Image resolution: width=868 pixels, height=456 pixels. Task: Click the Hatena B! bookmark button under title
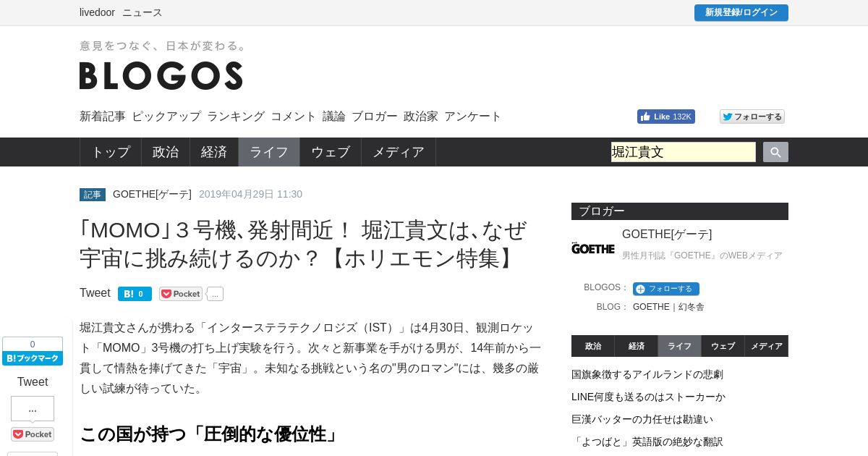pyautogui.click(x=135, y=294)
